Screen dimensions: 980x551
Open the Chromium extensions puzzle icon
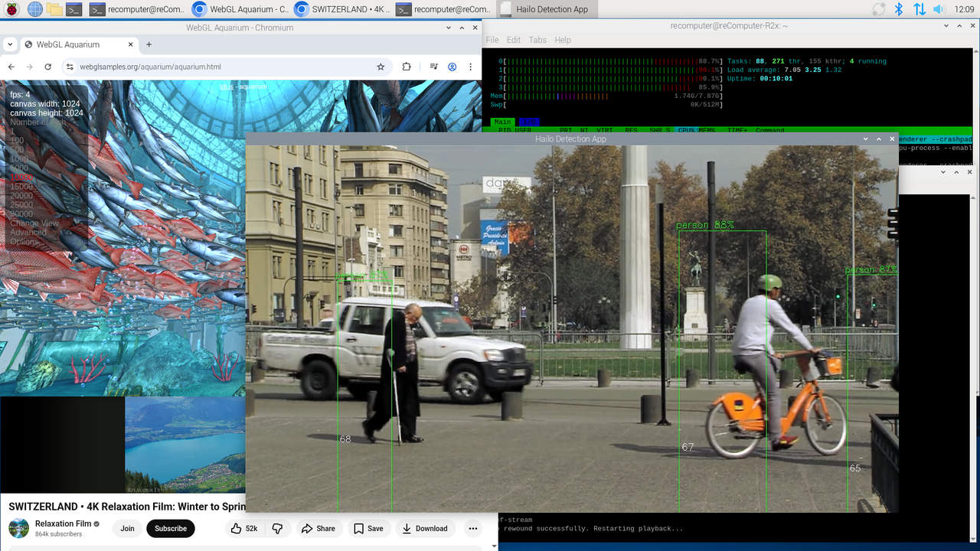tap(407, 67)
